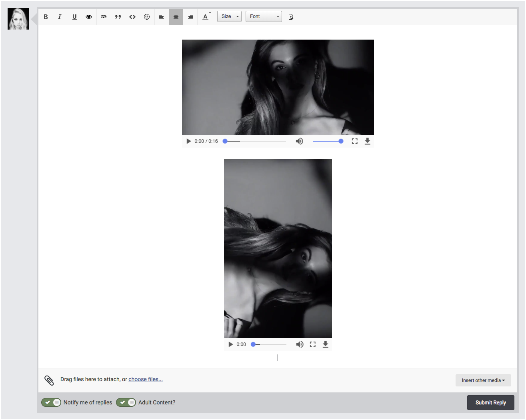Align text to the left

coord(162,17)
